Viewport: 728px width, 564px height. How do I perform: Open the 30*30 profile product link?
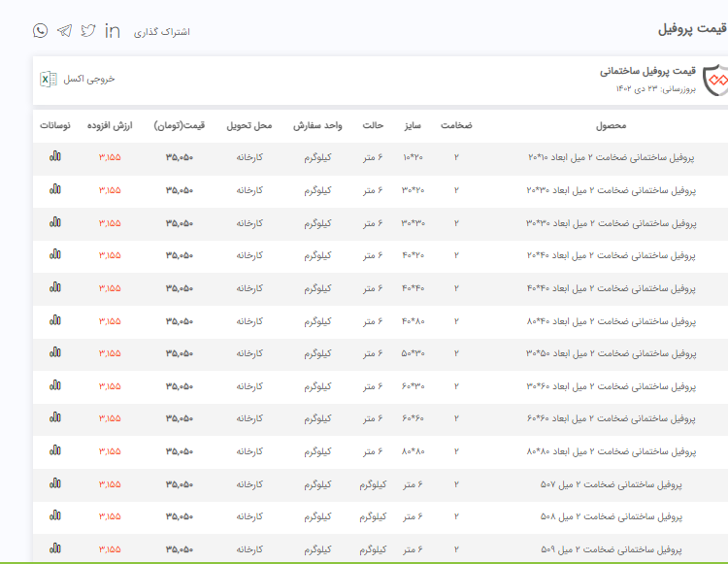coord(612,223)
